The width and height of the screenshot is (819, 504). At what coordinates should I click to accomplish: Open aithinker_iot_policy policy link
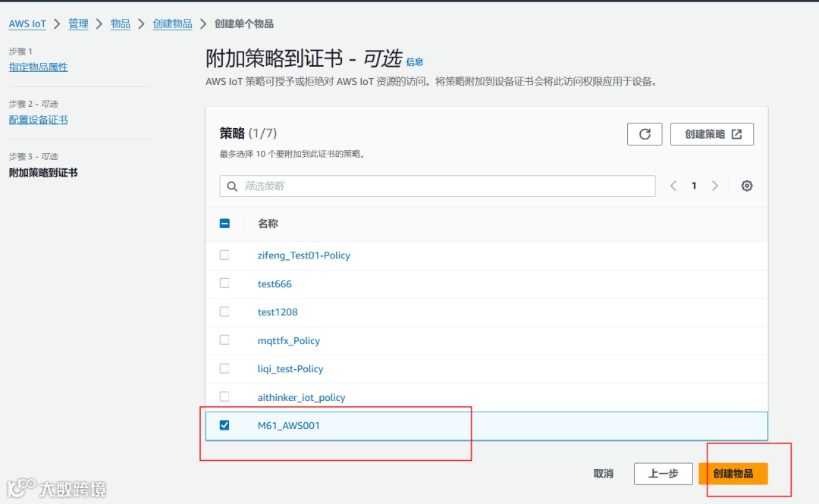coord(301,397)
